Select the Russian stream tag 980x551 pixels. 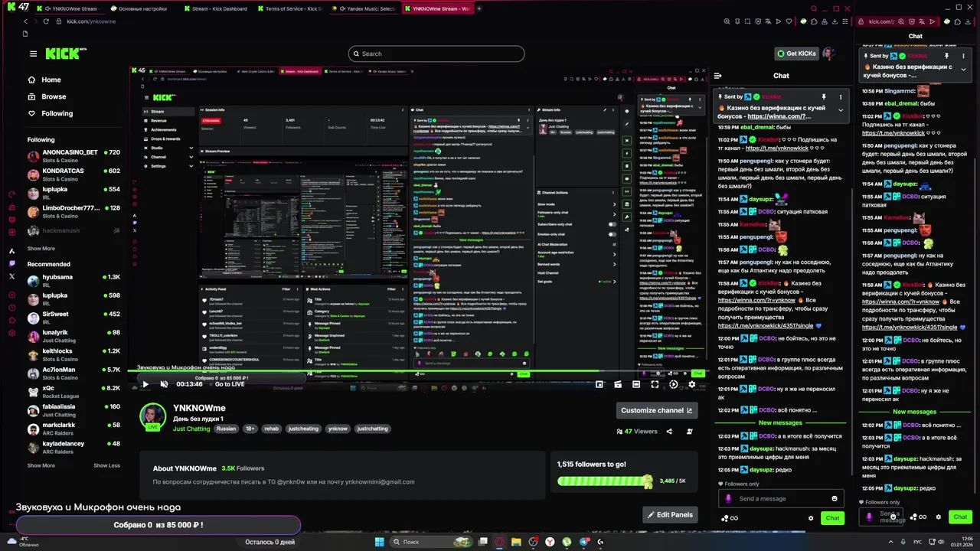226,429
